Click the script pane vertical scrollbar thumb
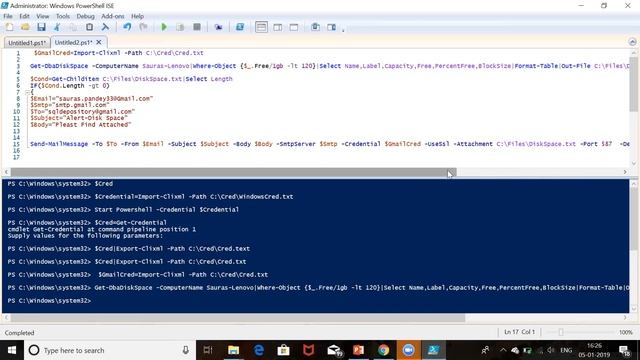This screenshot has height=360, width=640. (x=633, y=84)
